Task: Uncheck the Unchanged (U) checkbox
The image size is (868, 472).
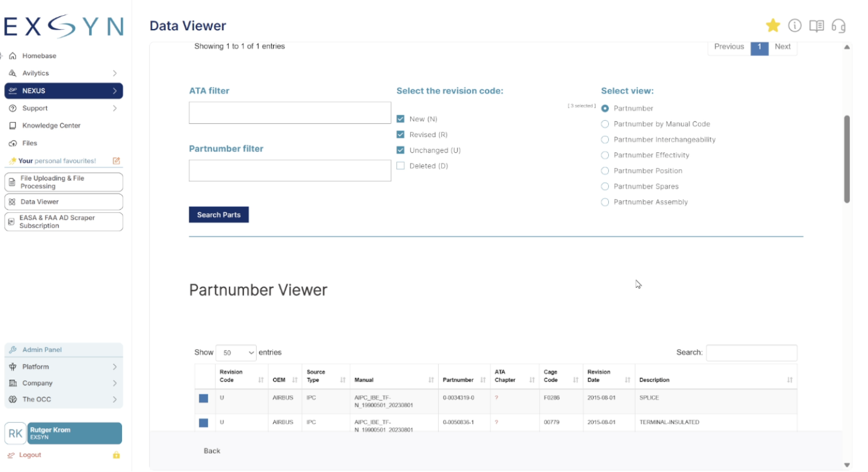Action: click(401, 150)
